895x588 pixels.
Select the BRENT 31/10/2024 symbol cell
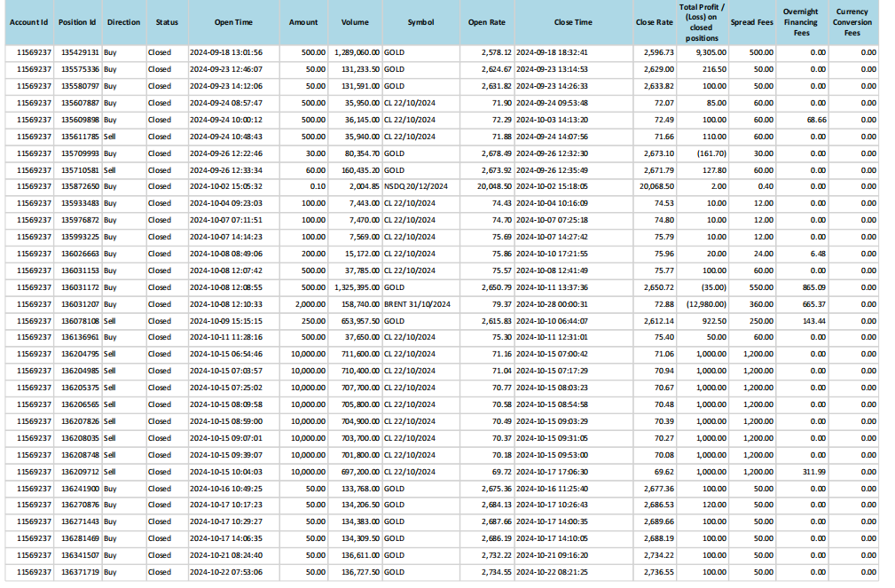418,304
